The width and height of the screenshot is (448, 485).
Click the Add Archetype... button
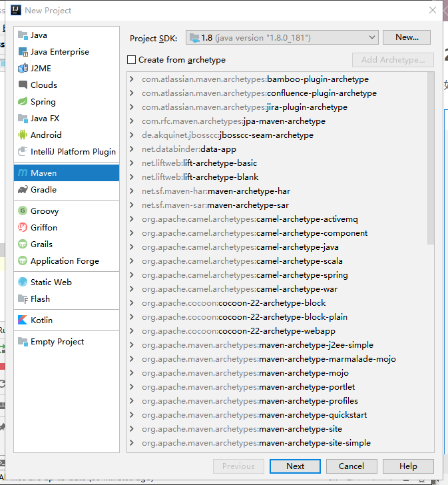pyautogui.click(x=393, y=60)
